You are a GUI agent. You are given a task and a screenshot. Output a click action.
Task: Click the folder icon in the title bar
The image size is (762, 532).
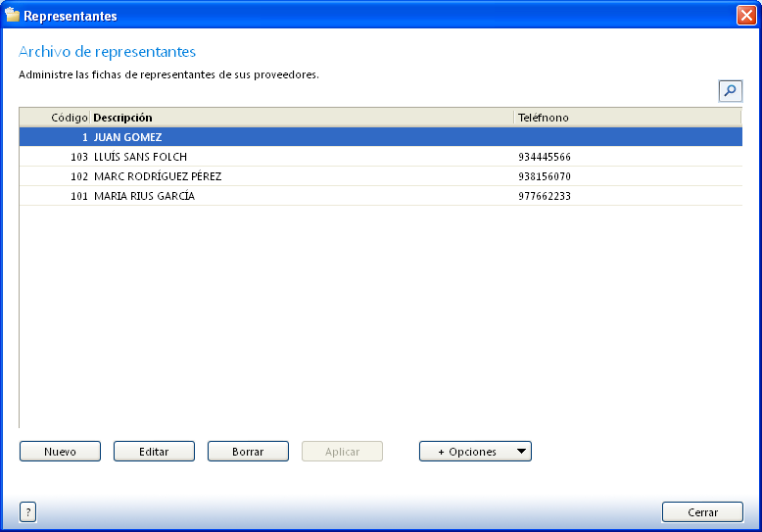13,16
